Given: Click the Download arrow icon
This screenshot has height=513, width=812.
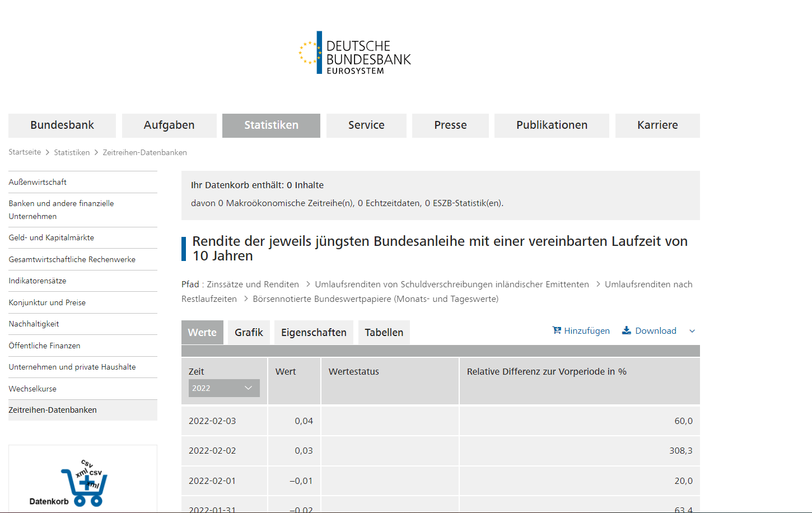Looking at the screenshot, I should coord(627,330).
